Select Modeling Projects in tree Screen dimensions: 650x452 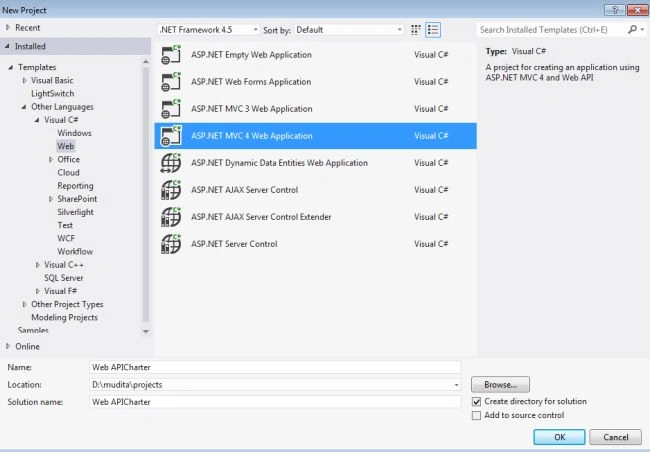tap(65, 318)
